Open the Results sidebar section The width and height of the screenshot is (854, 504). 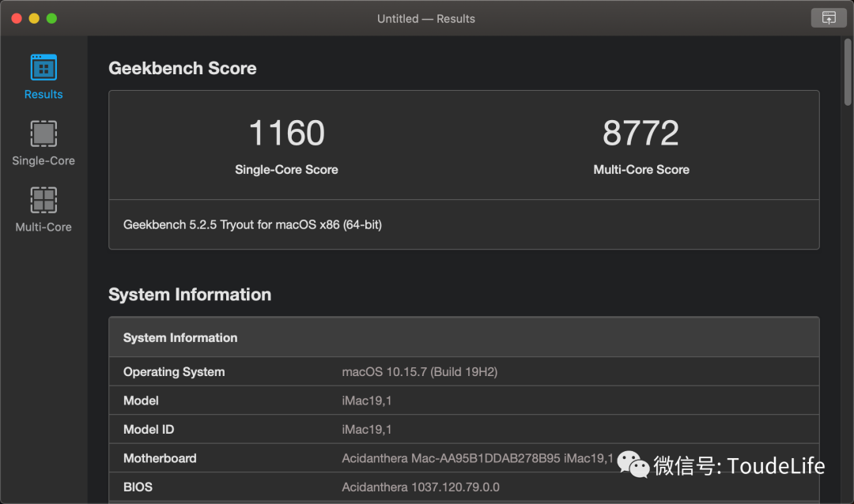(43, 77)
